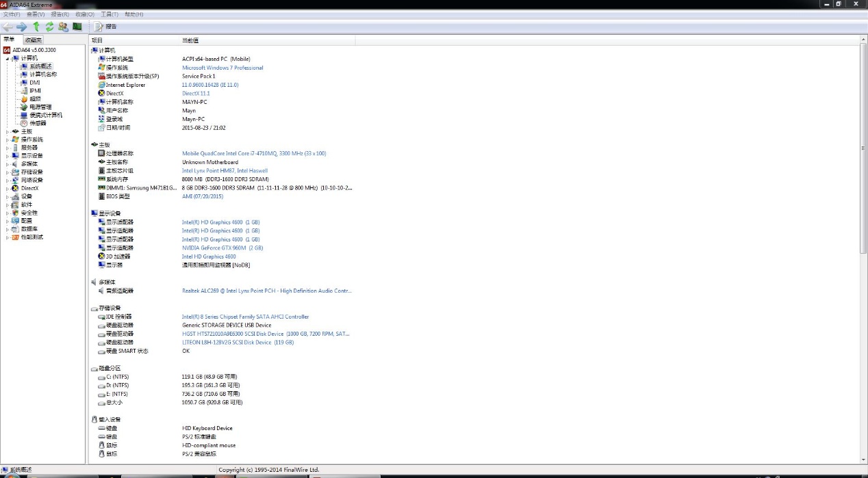This screenshot has height=478, width=868.
Task: Select the DMI tree item
Action: pos(34,83)
